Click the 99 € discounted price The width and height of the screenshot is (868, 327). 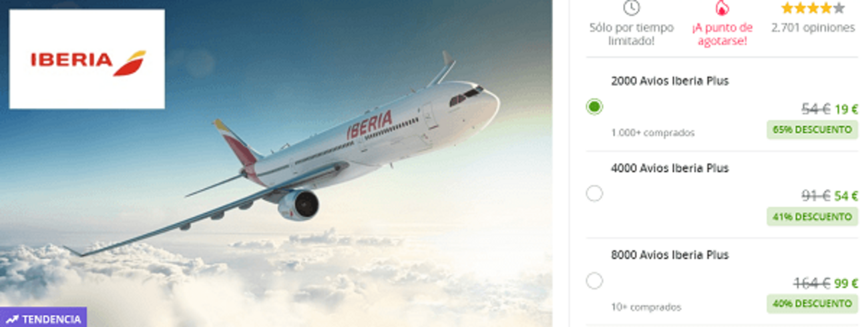846,284
